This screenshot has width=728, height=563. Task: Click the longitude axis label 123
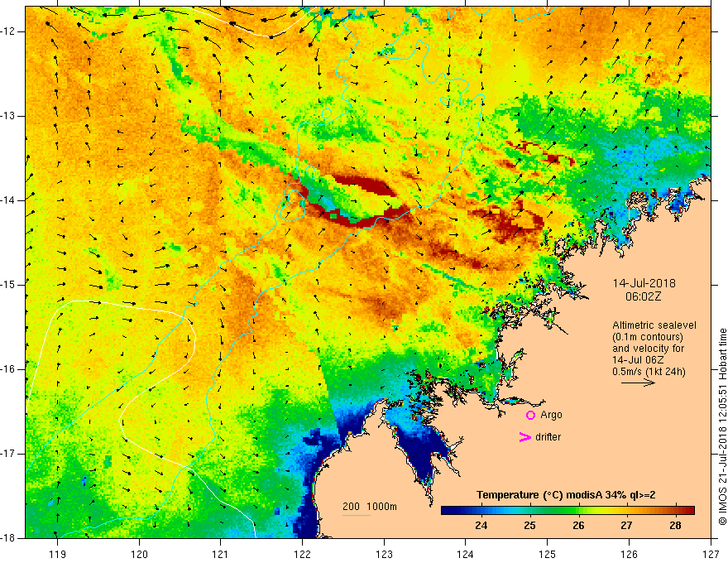click(x=384, y=554)
